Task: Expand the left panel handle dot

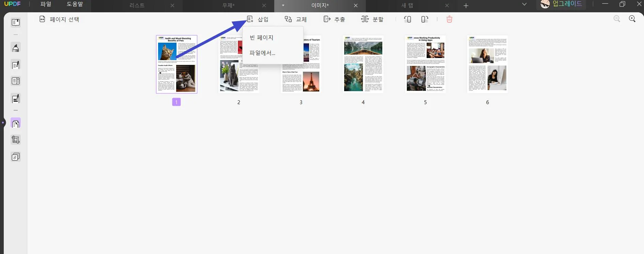Action: point(3,122)
